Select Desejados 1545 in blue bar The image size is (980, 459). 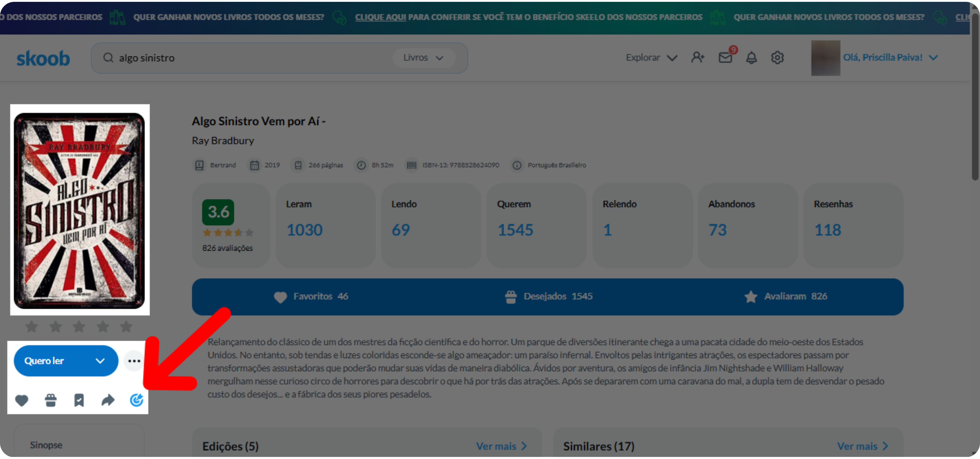click(x=548, y=297)
